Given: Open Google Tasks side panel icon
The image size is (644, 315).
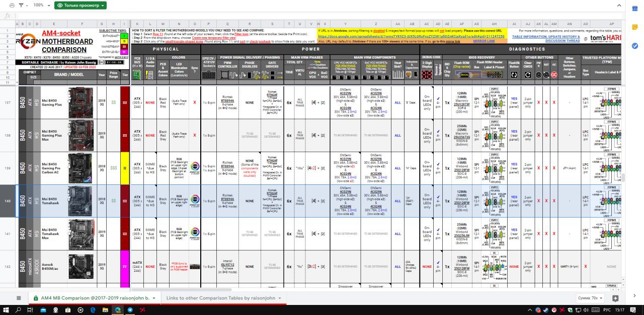Looking at the screenshot, I should 635,46.
